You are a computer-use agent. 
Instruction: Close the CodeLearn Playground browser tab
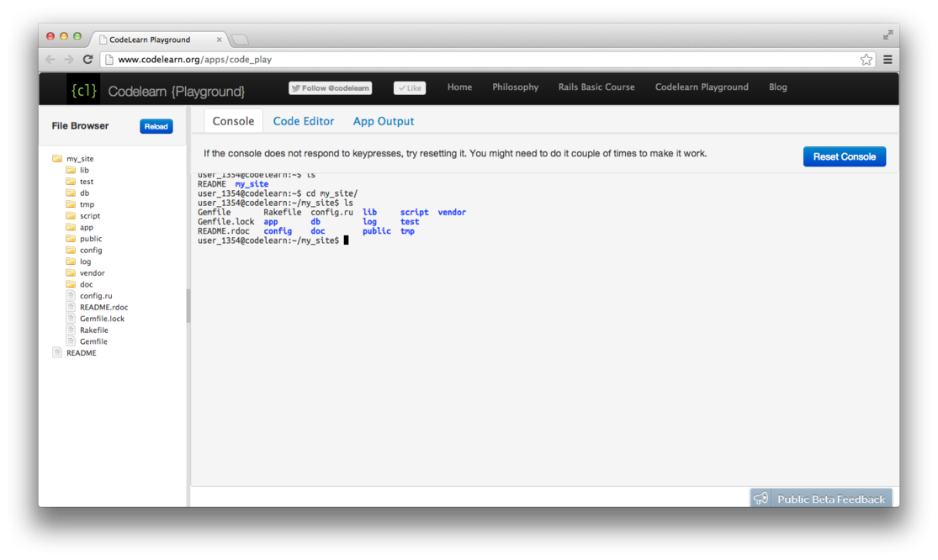pos(219,40)
